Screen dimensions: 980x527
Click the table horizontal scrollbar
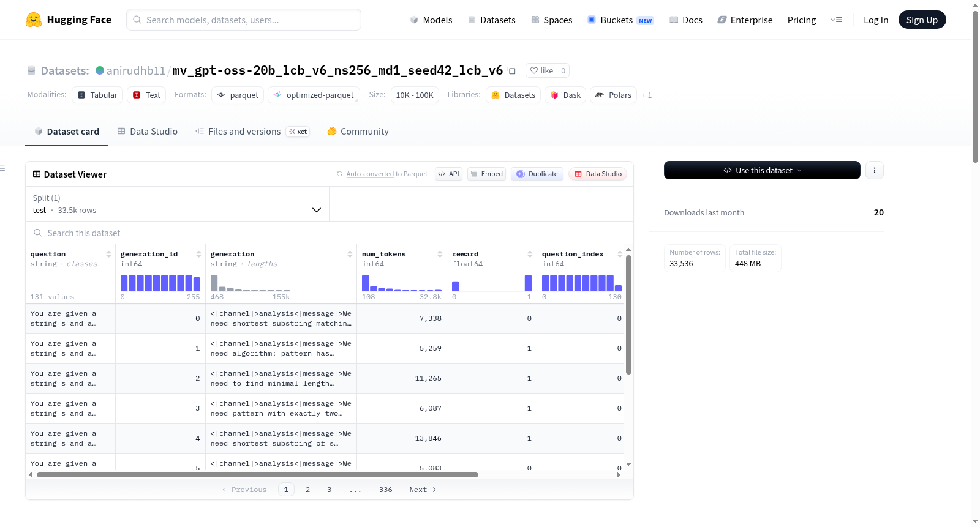point(257,474)
